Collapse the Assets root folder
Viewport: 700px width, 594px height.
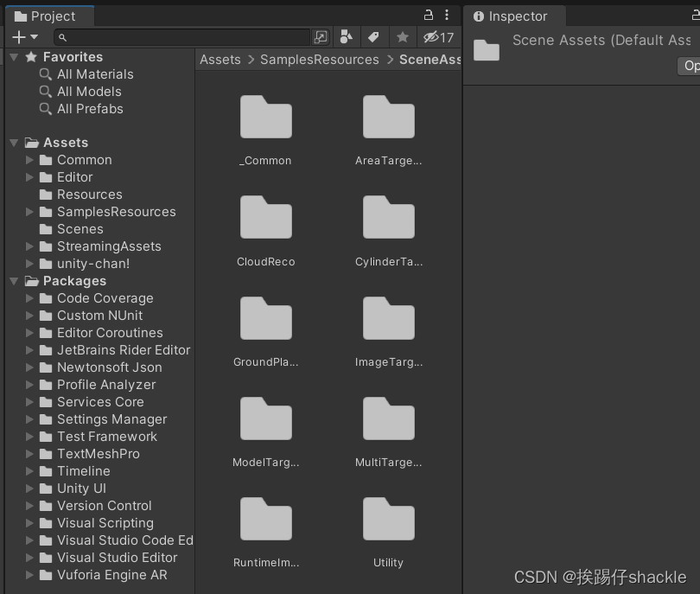point(15,143)
